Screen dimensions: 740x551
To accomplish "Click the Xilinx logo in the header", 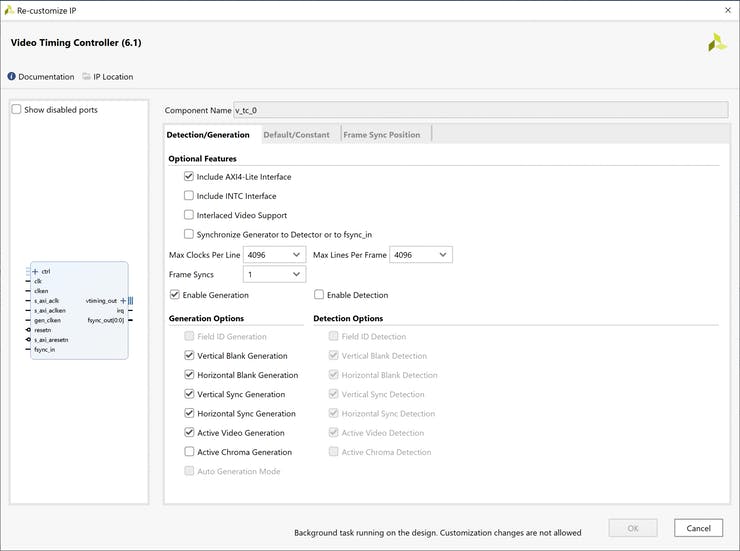I will 716,43.
